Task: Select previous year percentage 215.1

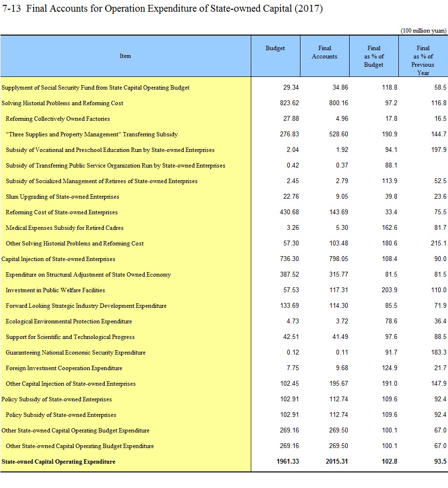Action: (439, 243)
